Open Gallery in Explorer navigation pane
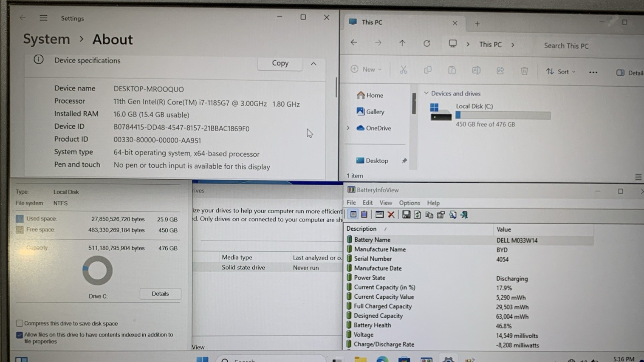 370,111
